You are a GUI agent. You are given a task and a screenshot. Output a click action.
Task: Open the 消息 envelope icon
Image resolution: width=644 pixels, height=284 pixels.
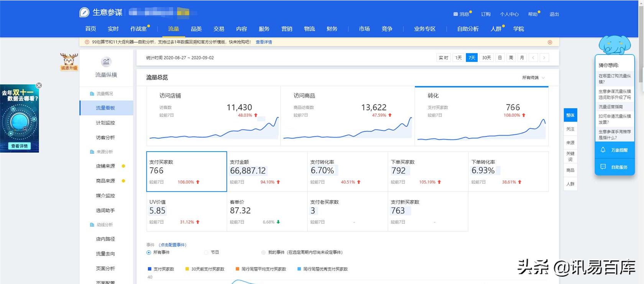click(455, 14)
